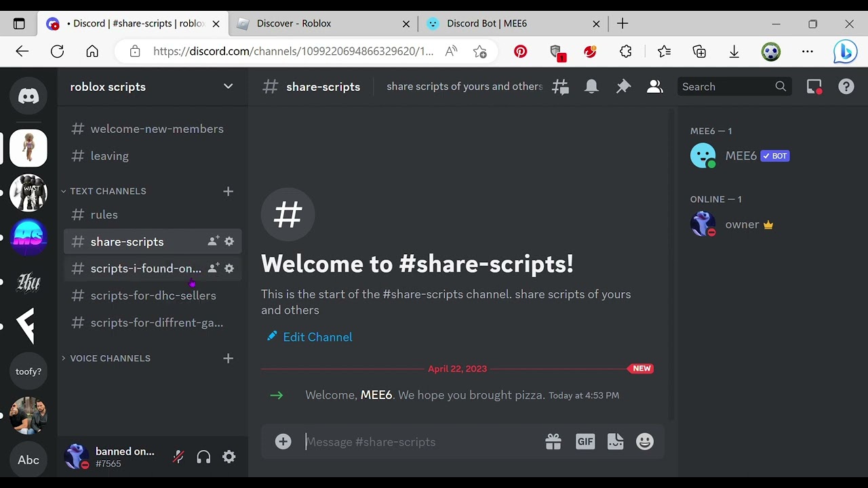Create invite for share-scripts channel

tap(213, 241)
